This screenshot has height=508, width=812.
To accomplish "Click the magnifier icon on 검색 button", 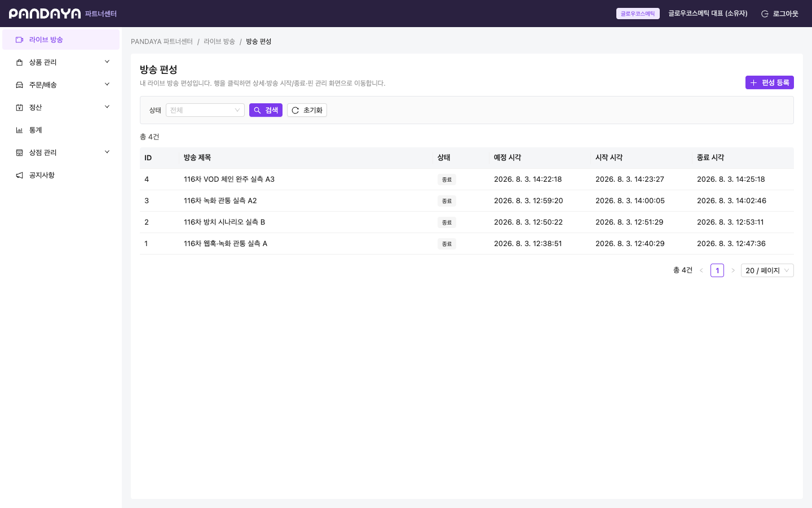I will [257, 110].
